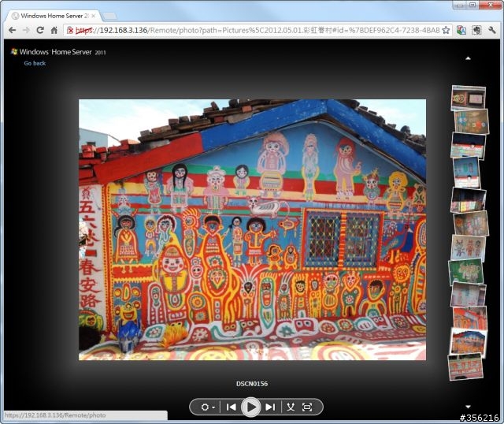Viewport: 504px width, 424px height.
Task: Click the browser forward arrow
Action: [26, 30]
